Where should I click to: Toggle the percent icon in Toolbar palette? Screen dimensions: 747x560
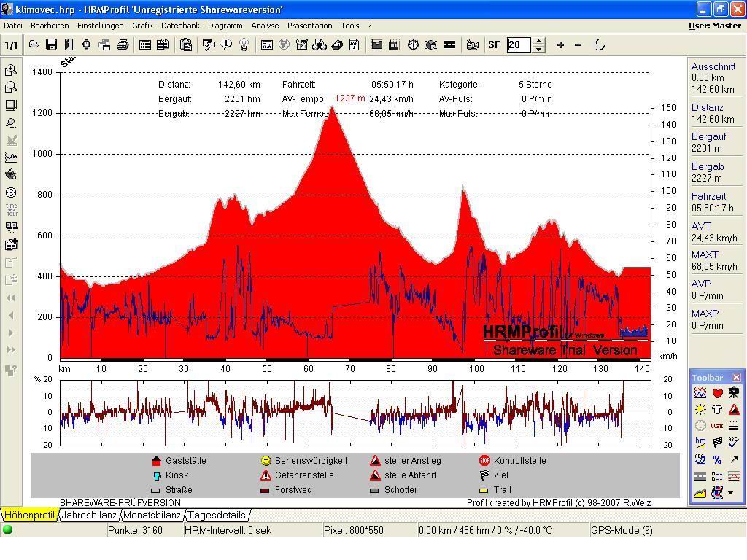tap(717, 459)
